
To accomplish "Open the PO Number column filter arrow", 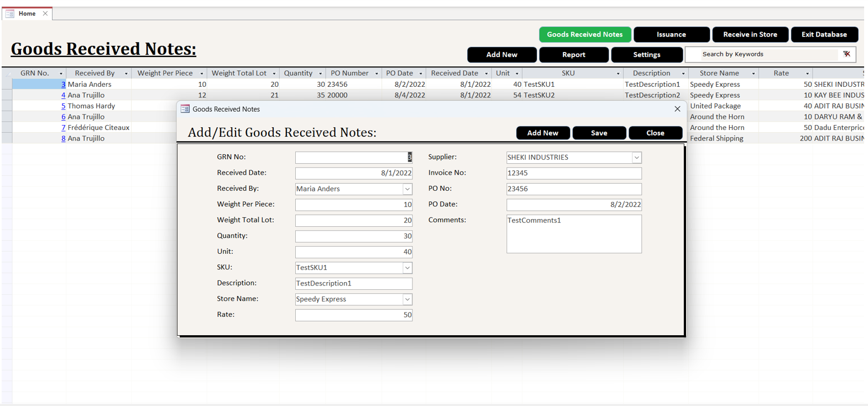I will point(377,74).
